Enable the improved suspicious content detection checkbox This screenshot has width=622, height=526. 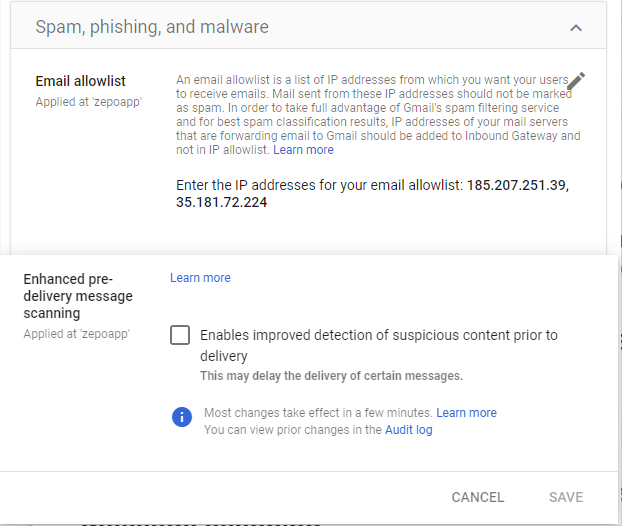pyautogui.click(x=180, y=335)
